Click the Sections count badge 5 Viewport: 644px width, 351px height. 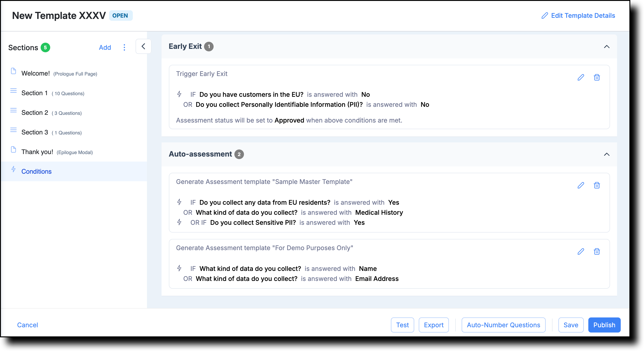(45, 47)
